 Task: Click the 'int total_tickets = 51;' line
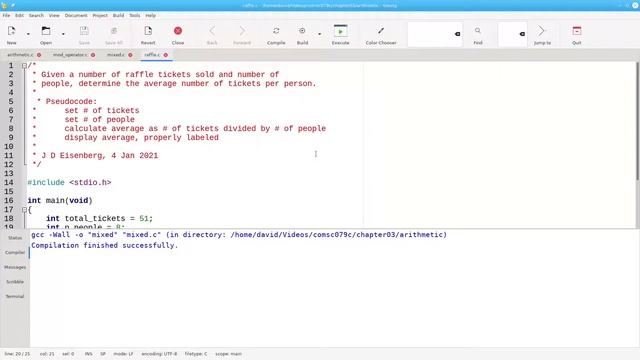click(100, 218)
